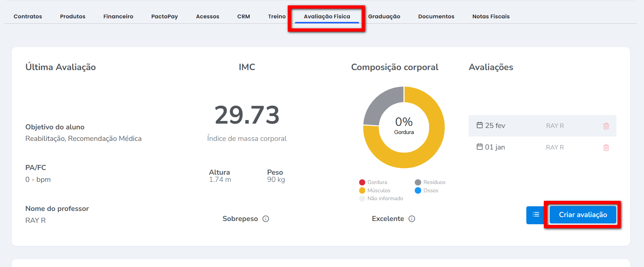Click calendar icon for 01 jan
Viewport: 644px width, 267px height.
[x=480, y=147]
